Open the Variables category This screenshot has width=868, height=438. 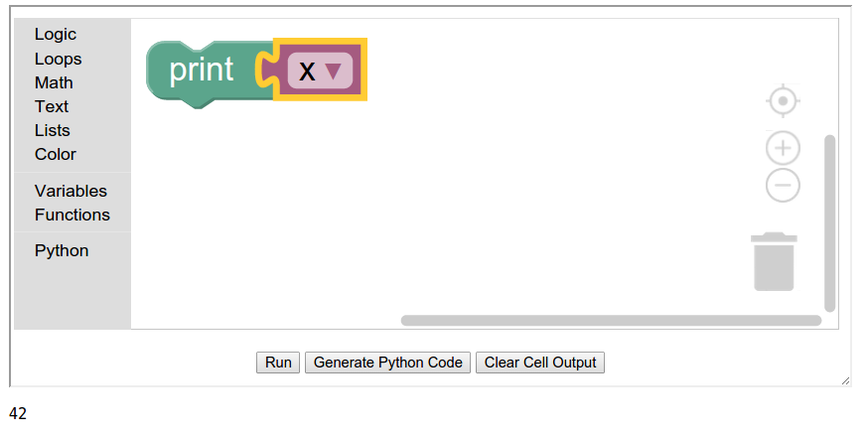[71, 191]
